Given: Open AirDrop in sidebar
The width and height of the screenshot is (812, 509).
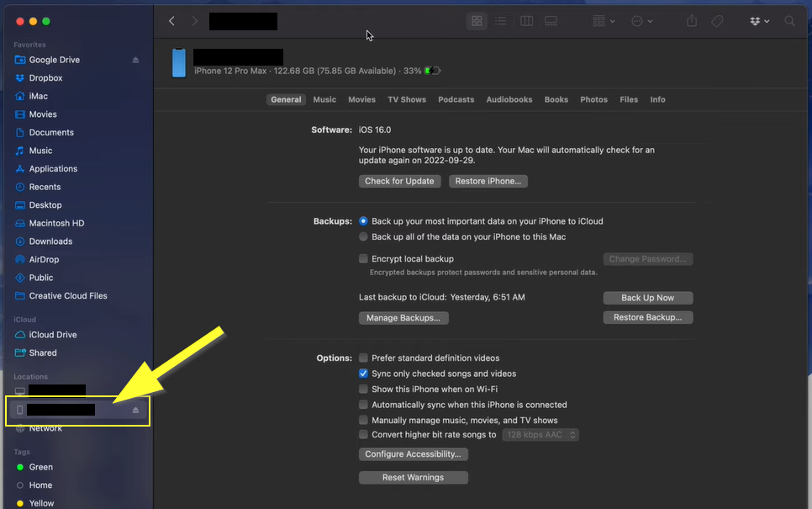Looking at the screenshot, I should click(44, 260).
